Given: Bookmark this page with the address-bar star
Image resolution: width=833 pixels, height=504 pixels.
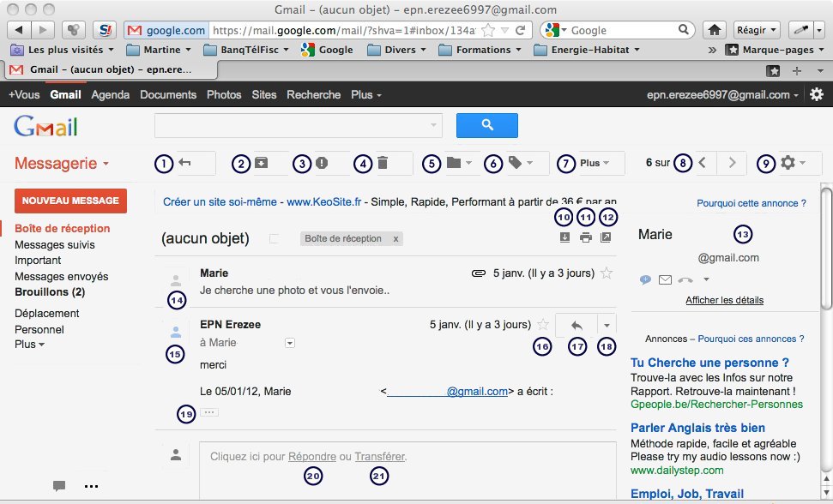Looking at the screenshot, I should pos(487,30).
